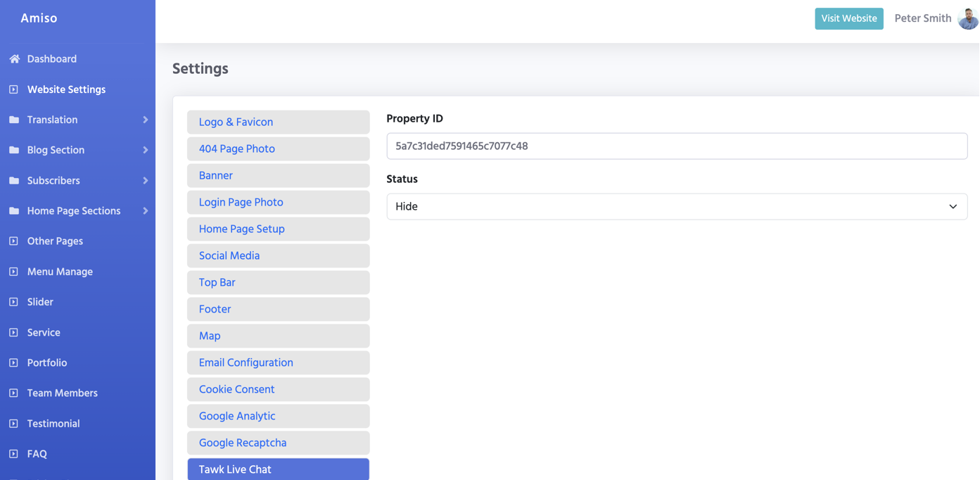
Task: Expand the Blog Section chevron
Action: [145, 150]
